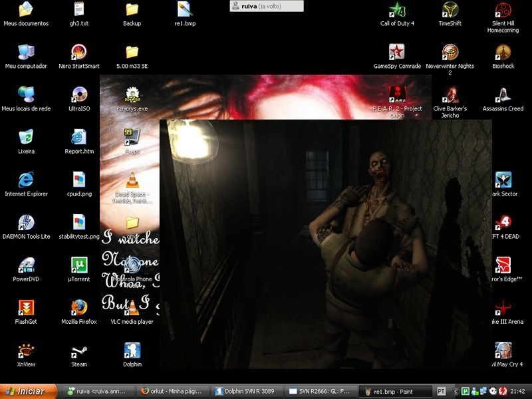
Task: Click the Iniciar start button
Action: pyautogui.click(x=29, y=391)
